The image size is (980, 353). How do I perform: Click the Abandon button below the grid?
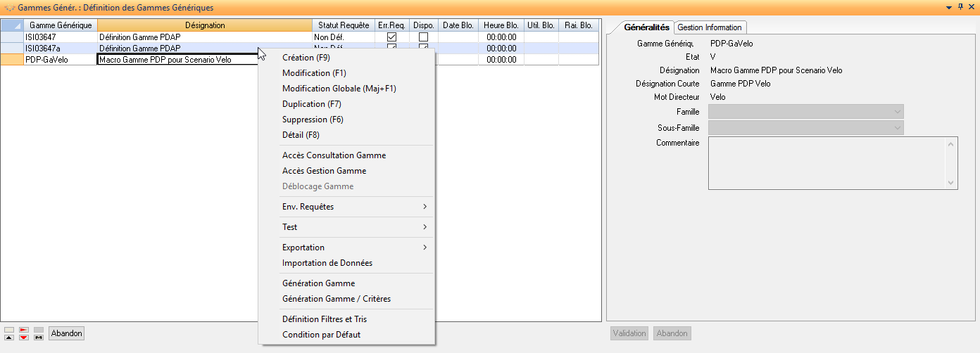click(x=66, y=333)
